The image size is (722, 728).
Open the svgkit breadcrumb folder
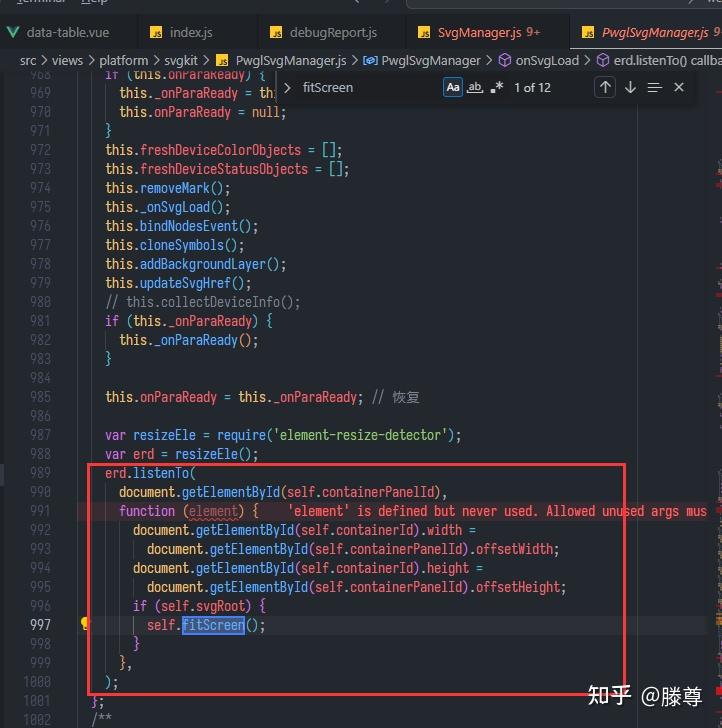(x=181, y=60)
